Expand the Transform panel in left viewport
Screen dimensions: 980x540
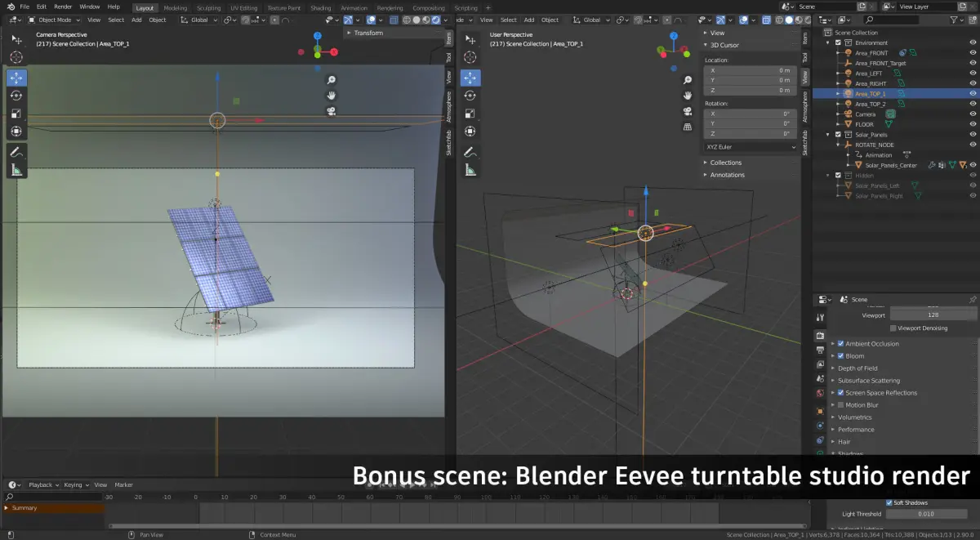point(368,33)
